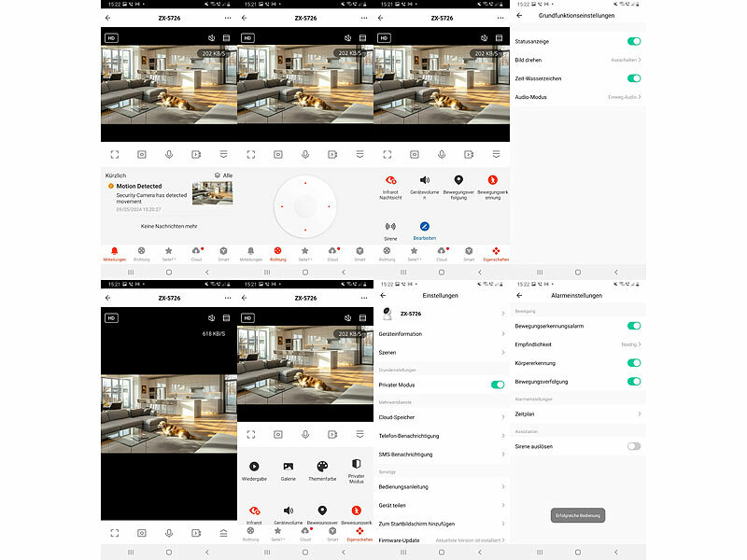Tap Infrarot Nachtsicht icon above Sirene
This screenshot has width=747, height=560.
(390, 180)
